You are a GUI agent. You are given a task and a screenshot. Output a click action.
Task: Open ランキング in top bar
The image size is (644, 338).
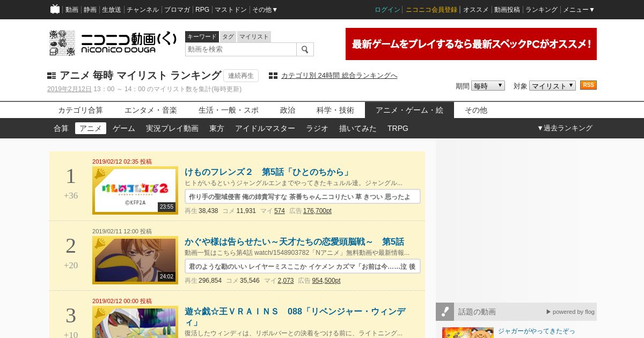coord(541,10)
